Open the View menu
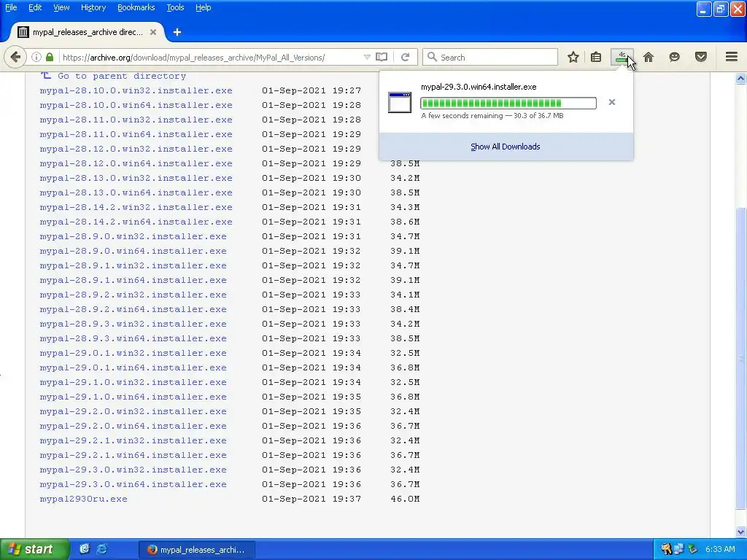747x560 pixels. pos(61,7)
